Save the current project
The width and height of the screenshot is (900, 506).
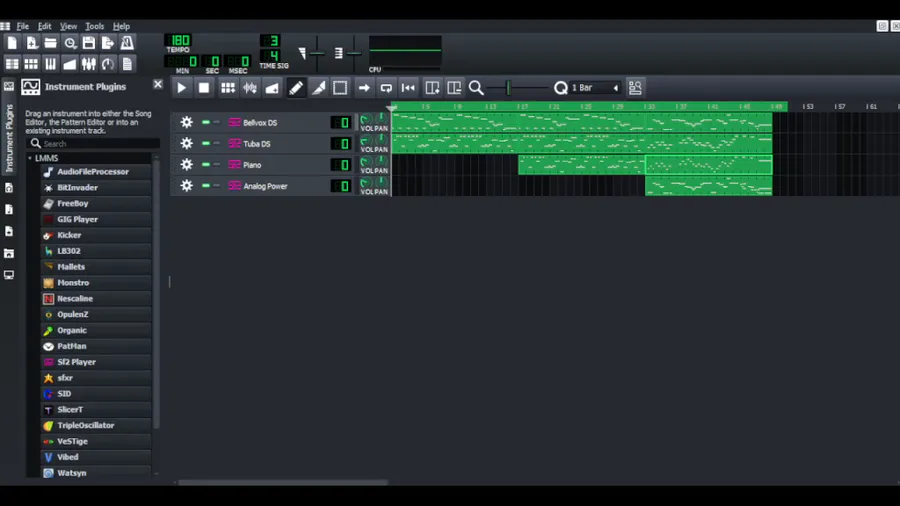click(x=89, y=43)
